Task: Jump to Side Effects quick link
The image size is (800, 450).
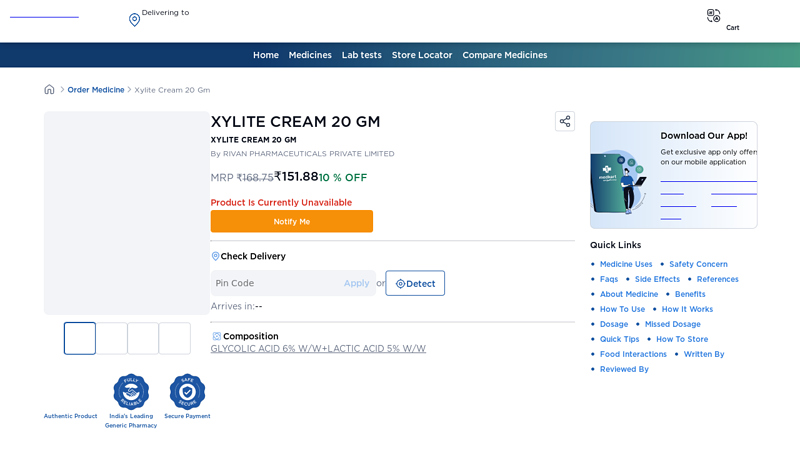Action: (x=657, y=279)
